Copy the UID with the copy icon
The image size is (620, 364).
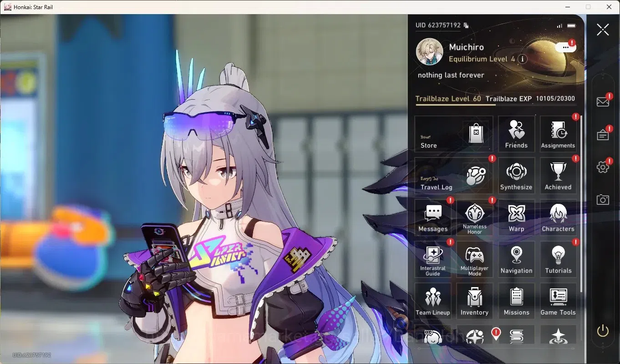466,25
